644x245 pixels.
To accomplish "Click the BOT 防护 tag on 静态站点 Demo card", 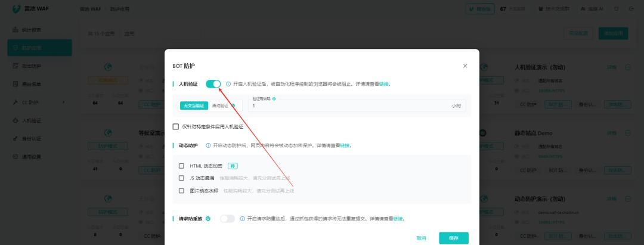I will pyautogui.click(x=558, y=170).
